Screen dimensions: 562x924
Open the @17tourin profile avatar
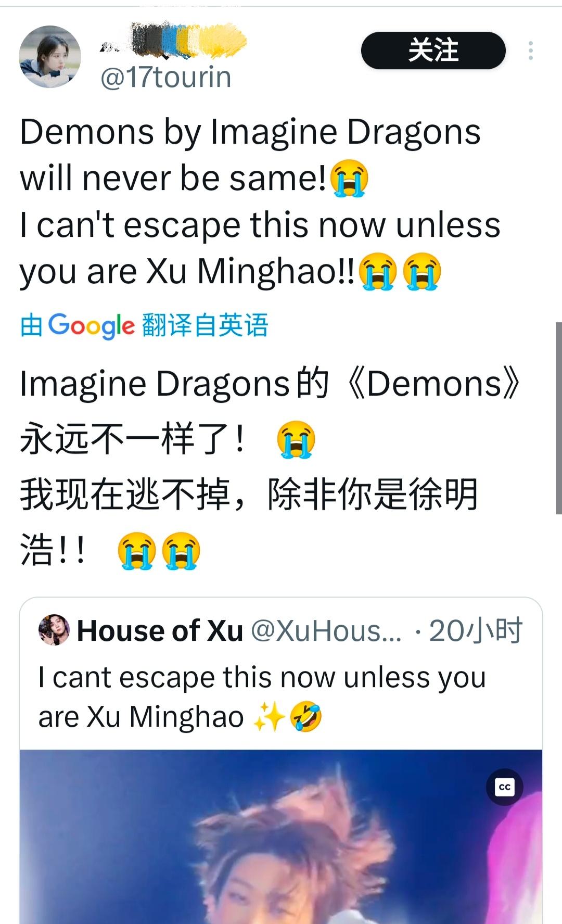tap(50, 57)
